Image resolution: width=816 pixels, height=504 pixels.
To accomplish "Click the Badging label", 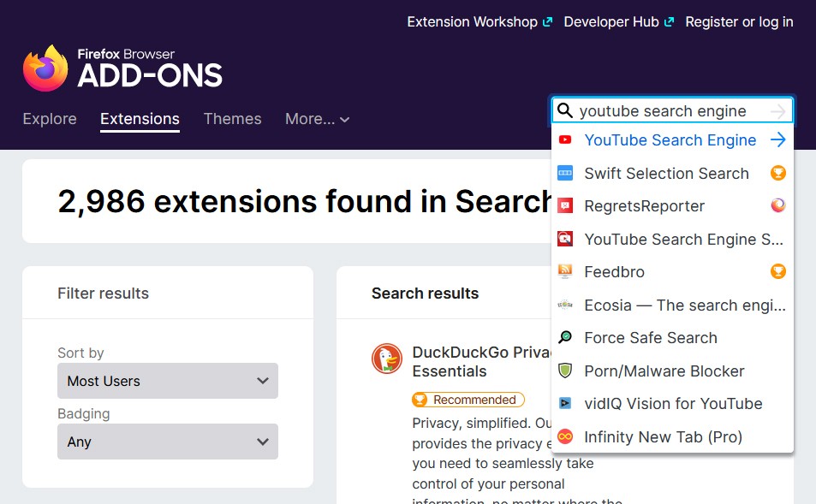I will pos(83,413).
